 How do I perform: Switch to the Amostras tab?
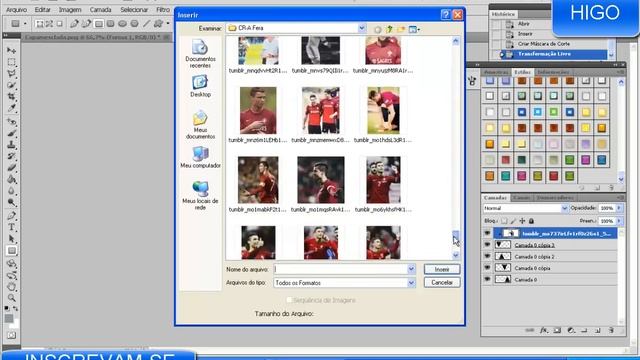[496, 72]
